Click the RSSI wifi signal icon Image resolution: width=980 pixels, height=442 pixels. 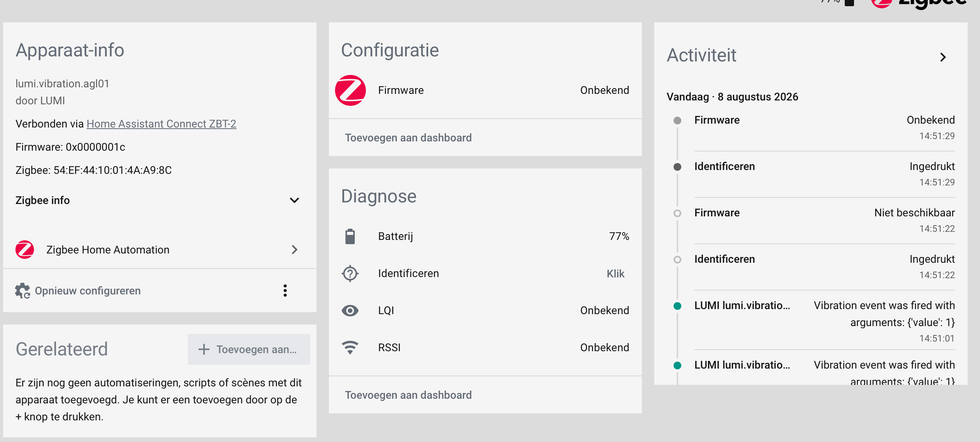tap(350, 348)
